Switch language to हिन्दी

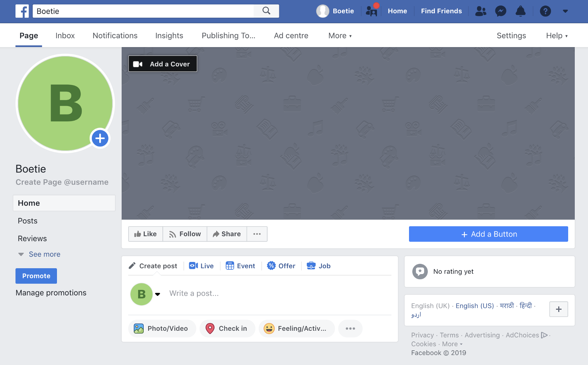(x=526, y=306)
